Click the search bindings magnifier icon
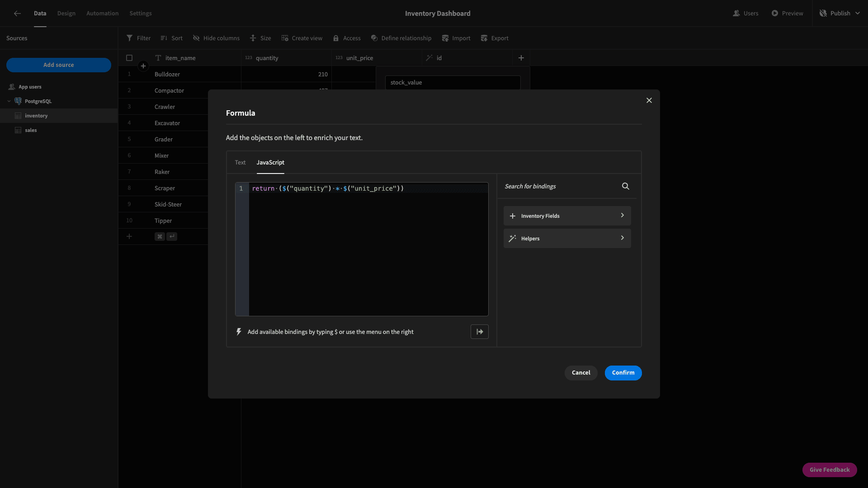Screen dimensions: 868x488 tap(626, 186)
